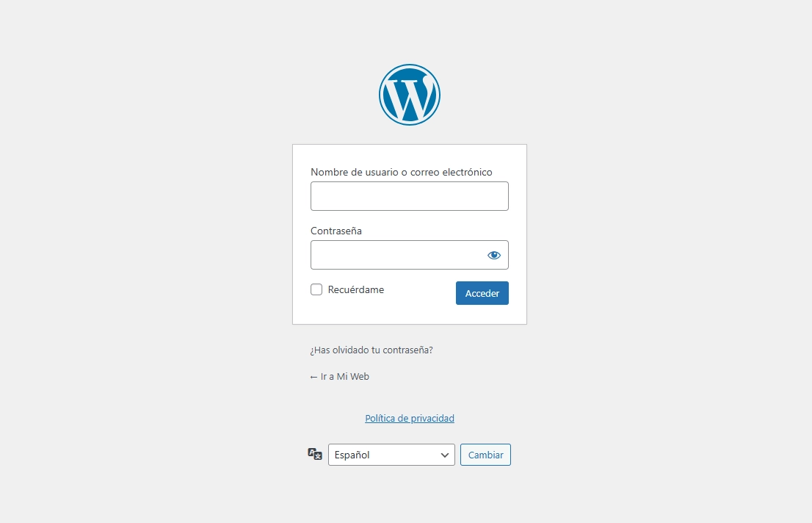Click the Recuérdame label text
The height and width of the screenshot is (523, 812).
(x=356, y=289)
